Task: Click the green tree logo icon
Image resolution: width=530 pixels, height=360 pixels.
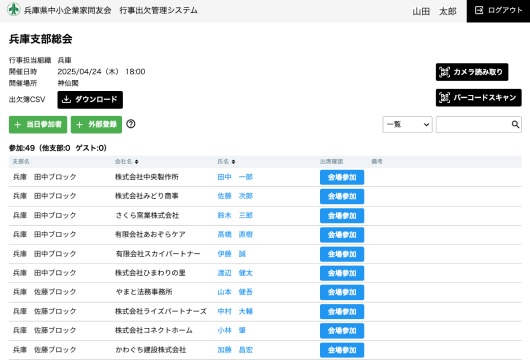Action: coord(14,9)
